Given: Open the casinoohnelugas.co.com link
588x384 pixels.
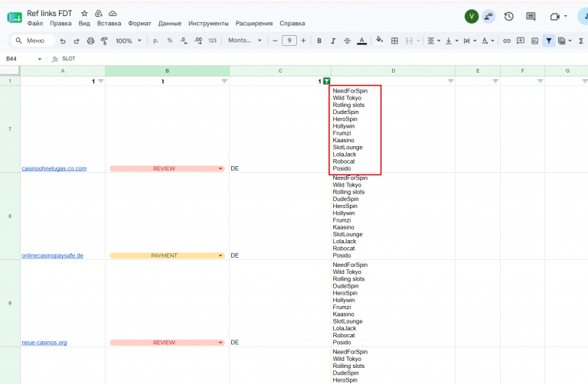Looking at the screenshot, I should 54,168.
